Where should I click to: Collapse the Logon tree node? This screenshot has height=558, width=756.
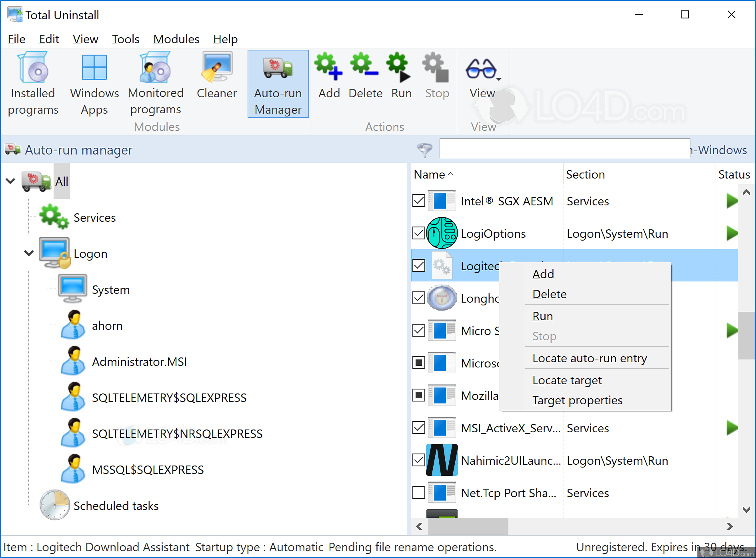28,253
